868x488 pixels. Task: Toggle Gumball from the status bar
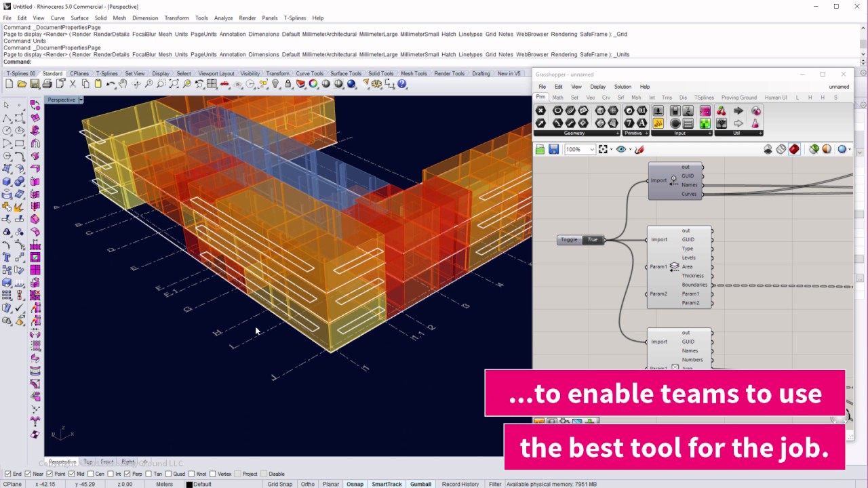[x=420, y=484]
